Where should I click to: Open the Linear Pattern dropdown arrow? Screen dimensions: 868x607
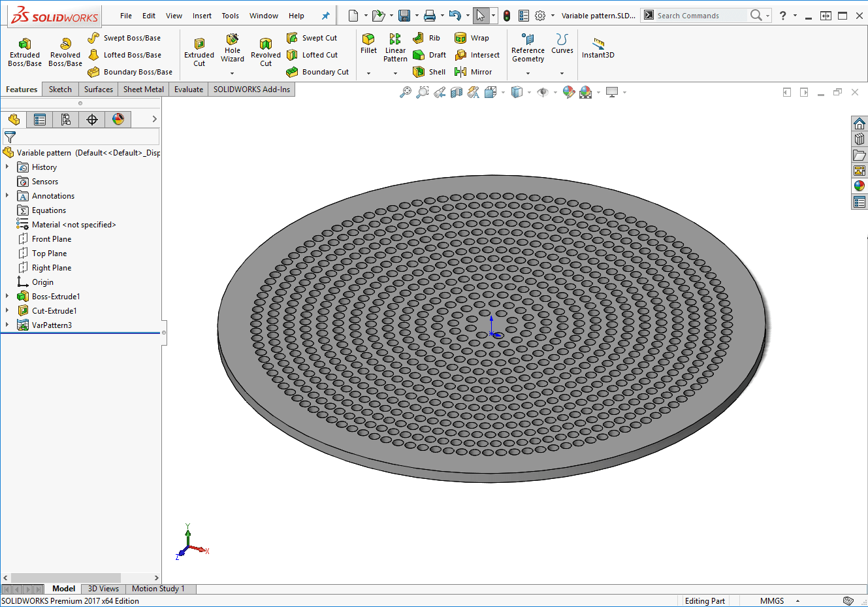click(395, 73)
